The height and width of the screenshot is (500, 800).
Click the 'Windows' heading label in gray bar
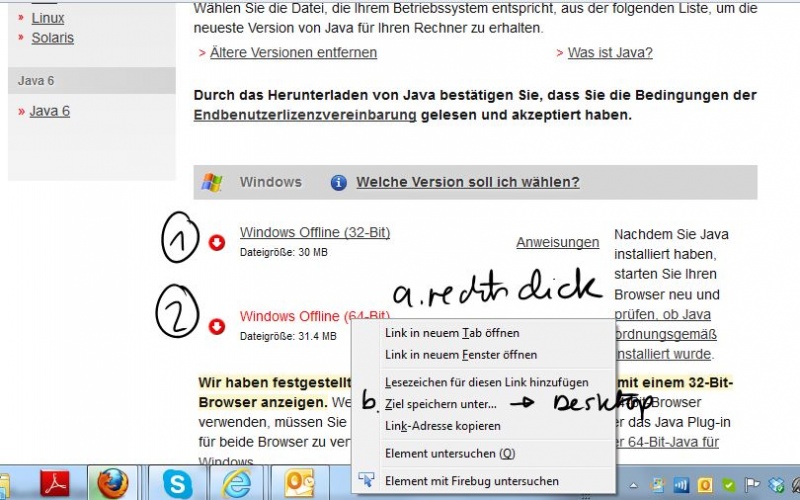[x=271, y=182]
